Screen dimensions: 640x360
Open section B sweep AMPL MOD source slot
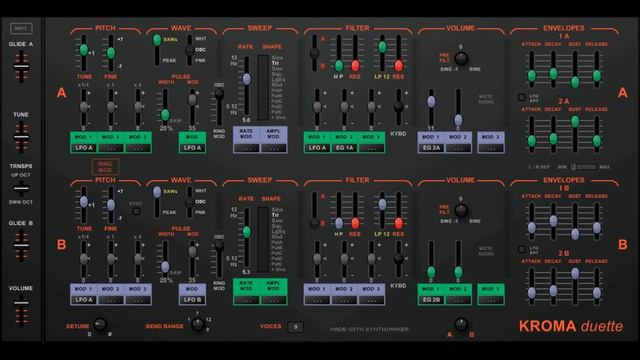(x=273, y=300)
